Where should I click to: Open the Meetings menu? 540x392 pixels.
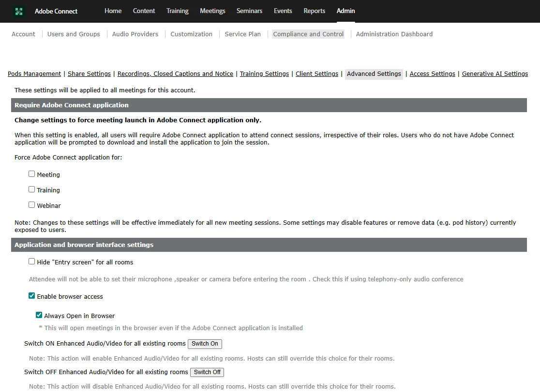pyautogui.click(x=212, y=11)
